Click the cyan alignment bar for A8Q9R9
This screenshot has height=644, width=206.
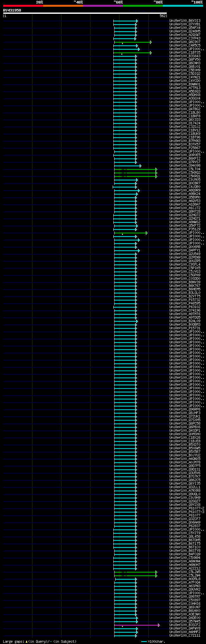pyautogui.click(x=126, y=190)
